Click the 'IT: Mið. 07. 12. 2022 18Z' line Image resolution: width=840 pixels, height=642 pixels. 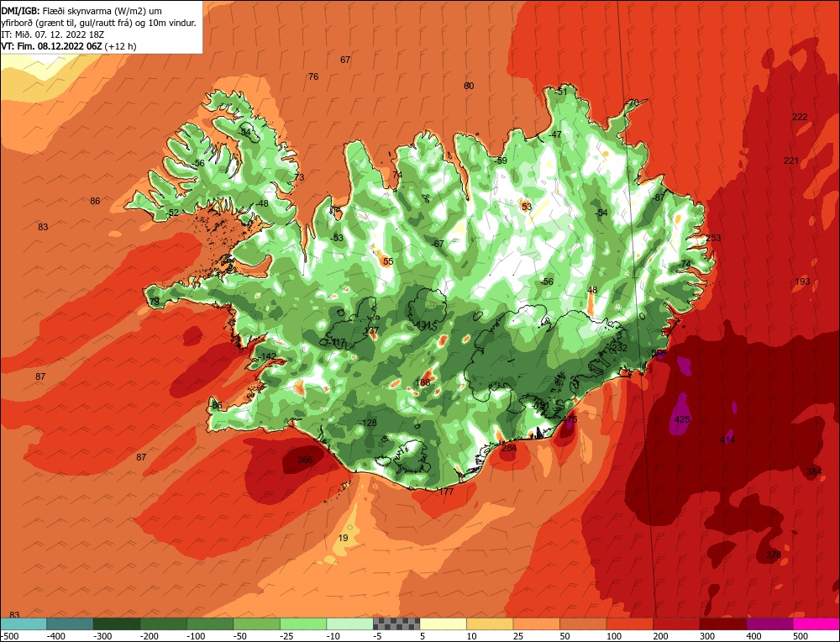52,34
